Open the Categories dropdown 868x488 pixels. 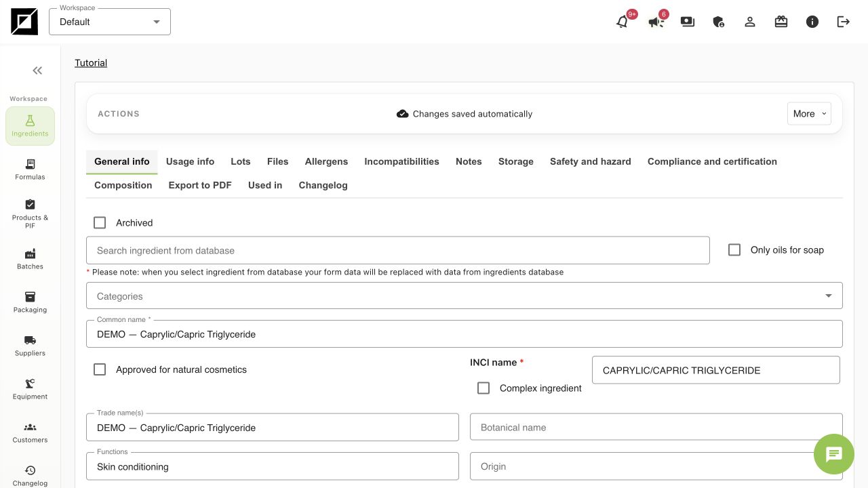(465, 296)
